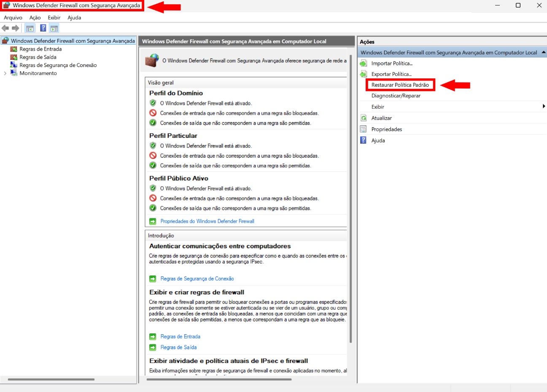Click the Exportar Política icon
Viewport: 547px width, 392px height.
[x=364, y=74]
